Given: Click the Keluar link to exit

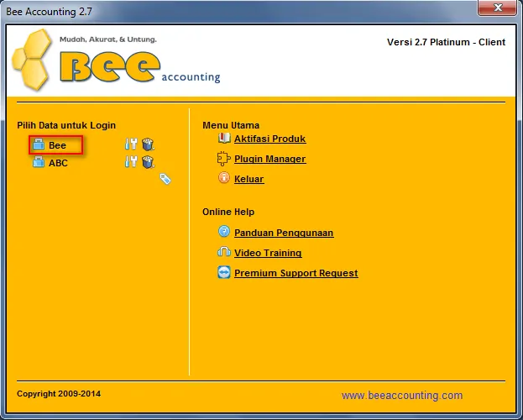Looking at the screenshot, I should pos(248,179).
